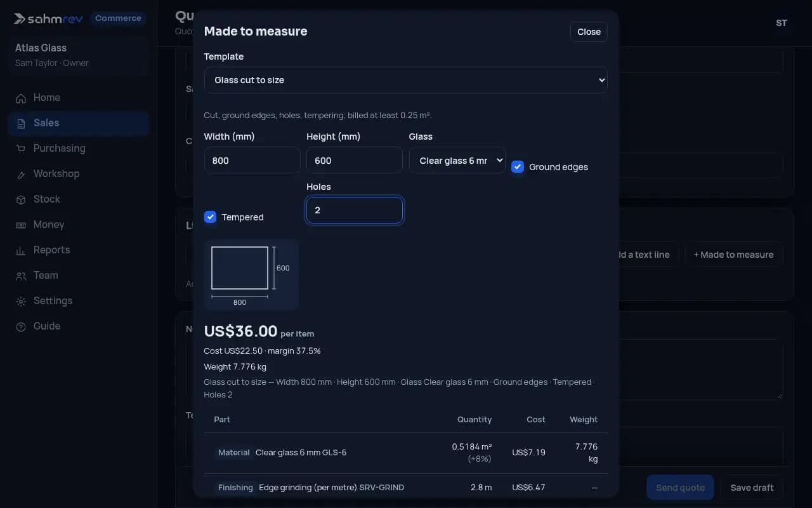Click the + Made to measure button

click(733, 255)
